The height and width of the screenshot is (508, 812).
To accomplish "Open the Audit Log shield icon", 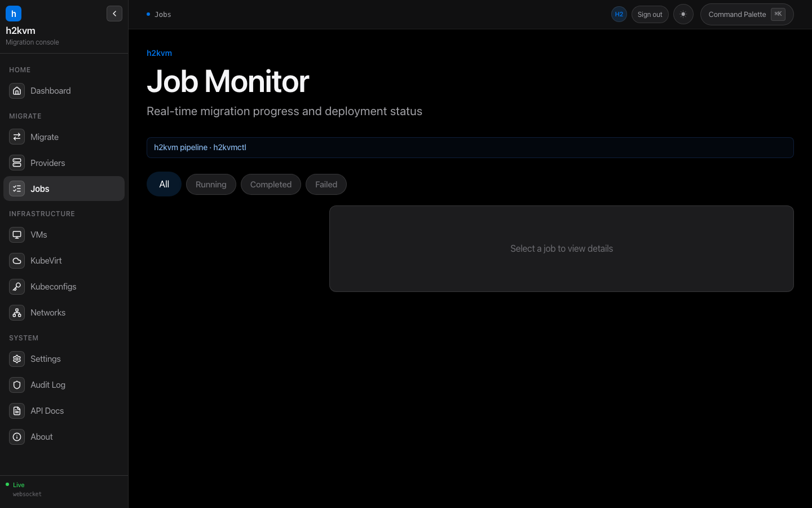I will tap(17, 385).
